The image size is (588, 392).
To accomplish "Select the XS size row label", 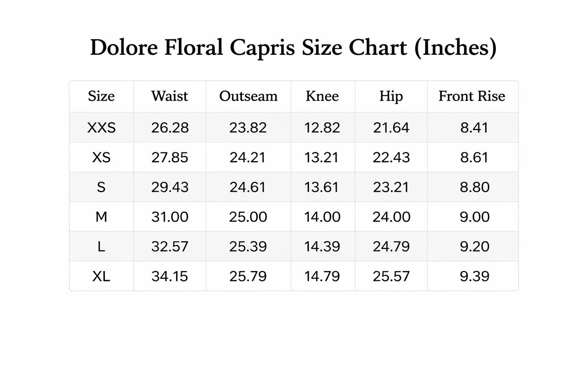I will (101, 157).
